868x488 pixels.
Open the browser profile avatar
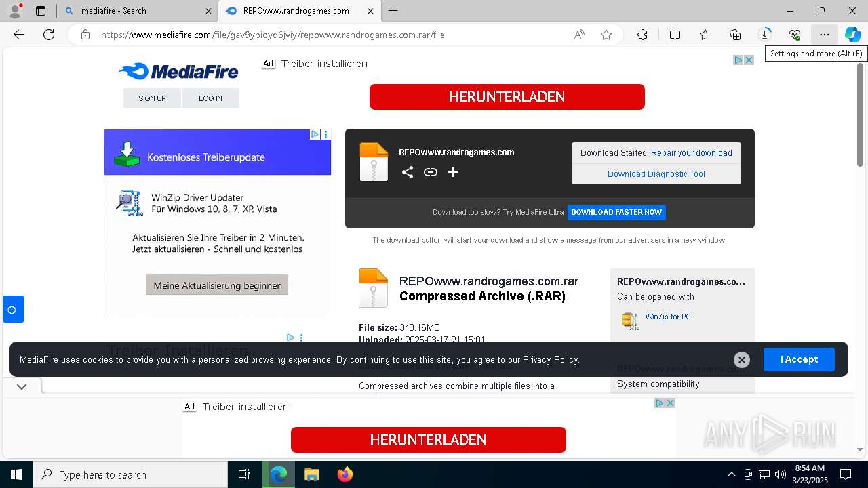pos(15,11)
